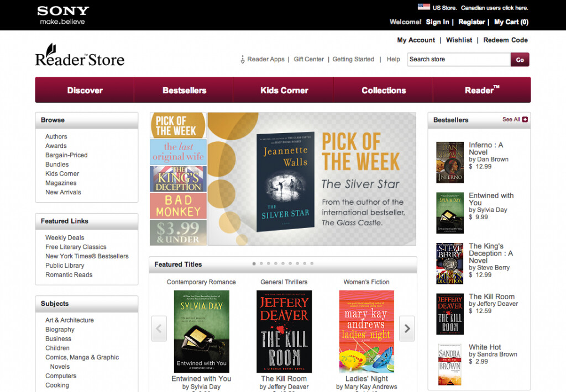Open My Cart (0)

(511, 22)
